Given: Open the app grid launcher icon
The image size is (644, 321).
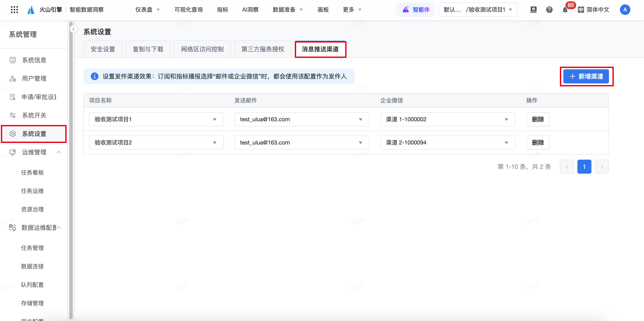Looking at the screenshot, I should pos(14,10).
